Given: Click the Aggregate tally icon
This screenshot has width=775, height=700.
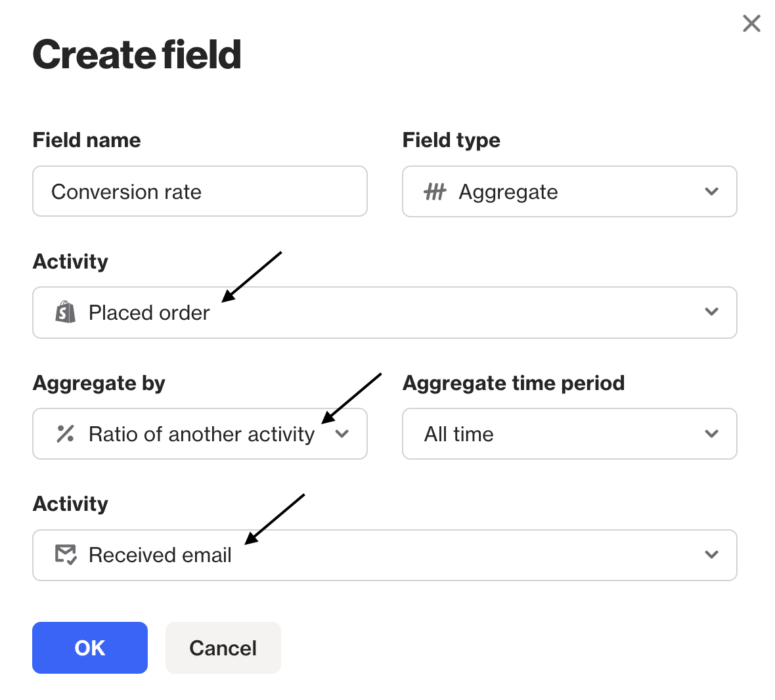Looking at the screenshot, I should tap(435, 192).
